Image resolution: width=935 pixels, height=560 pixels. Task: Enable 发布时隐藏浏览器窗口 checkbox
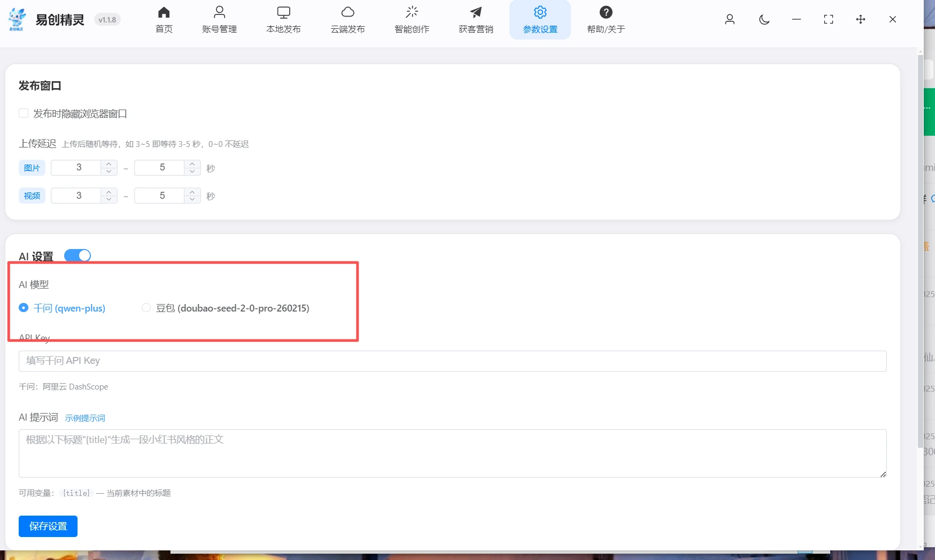pyautogui.click(x=24, y=113)
